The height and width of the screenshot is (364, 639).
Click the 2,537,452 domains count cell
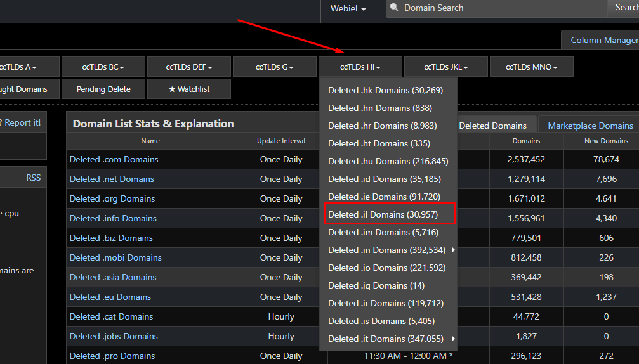coord(526,159)
